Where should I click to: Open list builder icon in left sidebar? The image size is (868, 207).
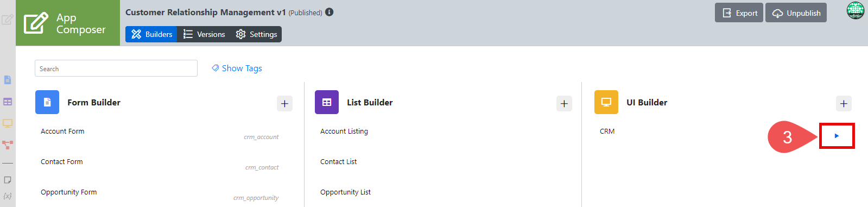coord(8,102)
